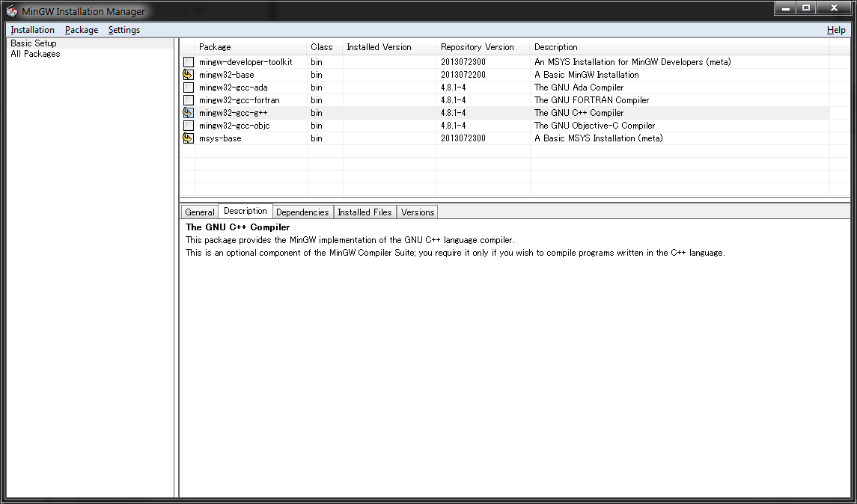
Task: Check the mingw32-gcc-objc package box
Action: point(188,126)
